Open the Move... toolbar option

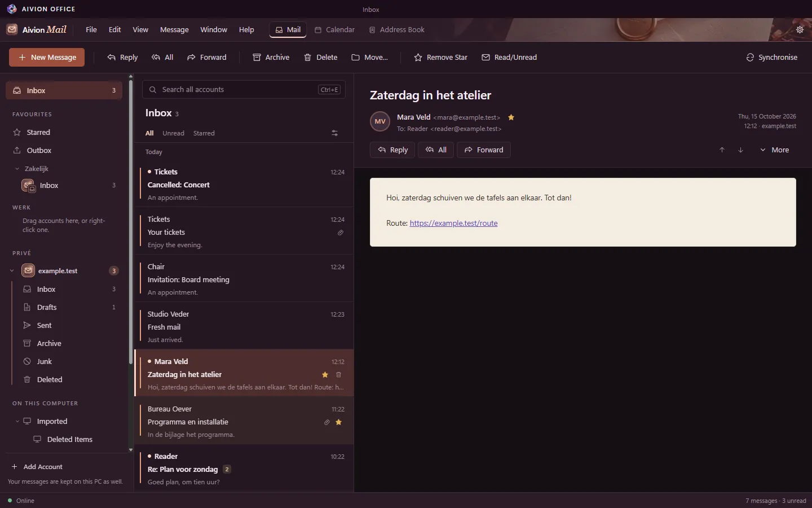point(369,58)
